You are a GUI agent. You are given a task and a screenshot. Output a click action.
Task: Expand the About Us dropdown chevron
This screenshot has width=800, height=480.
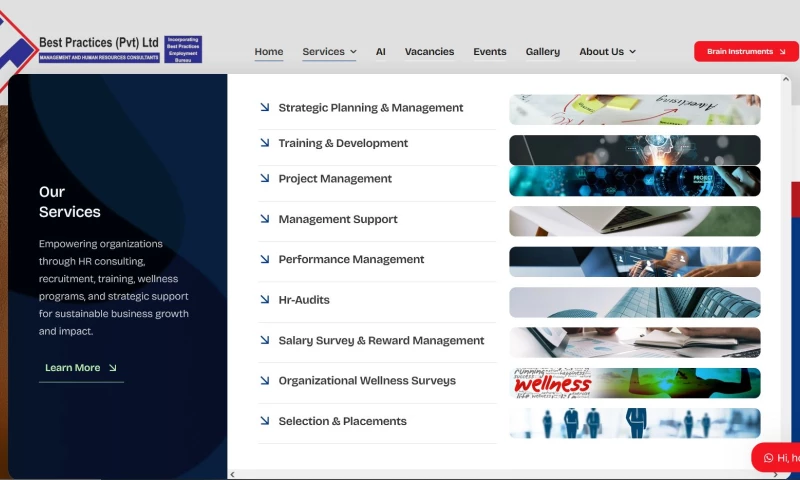tap(633, 52)
